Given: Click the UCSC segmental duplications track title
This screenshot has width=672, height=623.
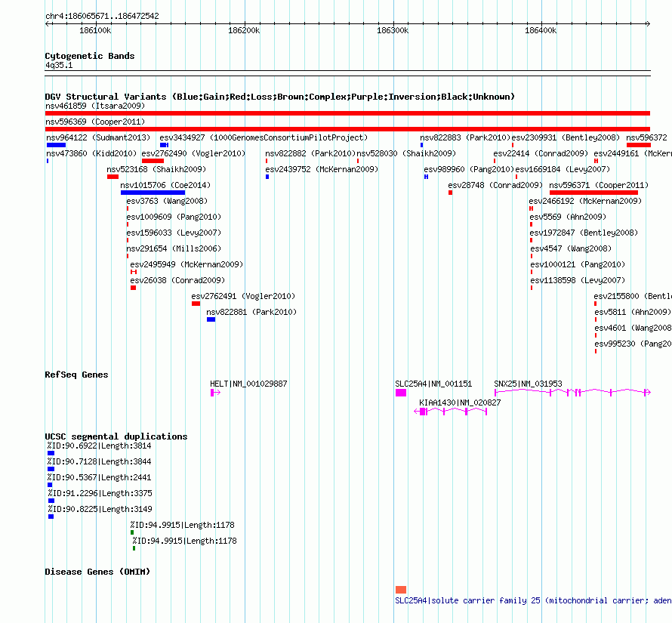Looking at the screenshot, I should [116, 436].
